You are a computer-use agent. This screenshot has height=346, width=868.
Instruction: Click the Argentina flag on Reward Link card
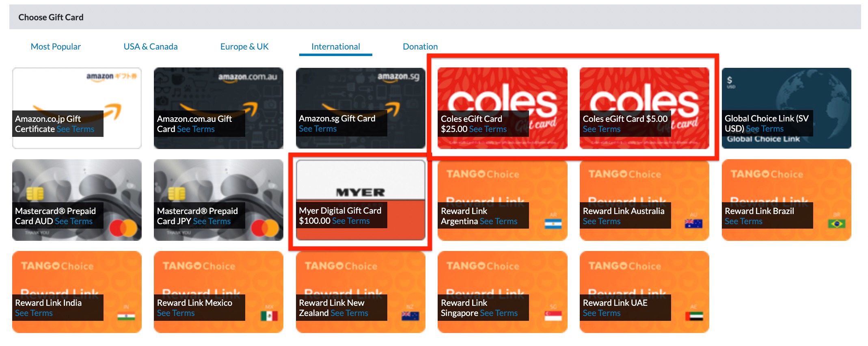pos(553,224)
